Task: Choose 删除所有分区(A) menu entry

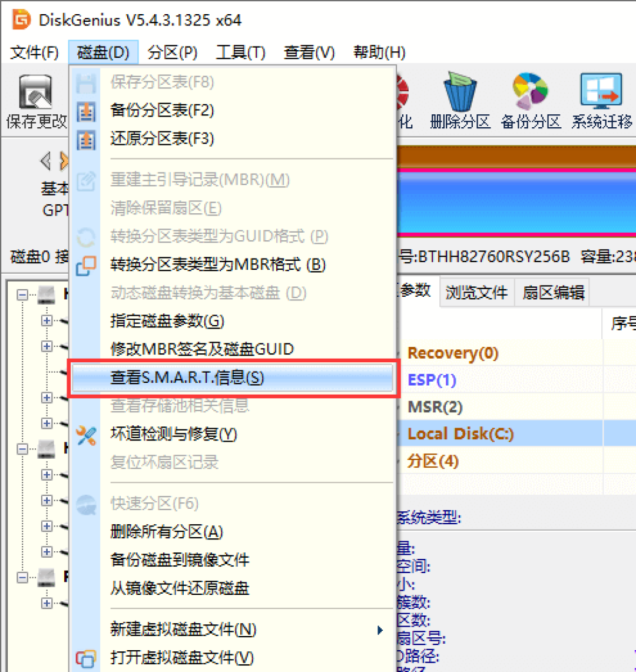Action: click(233, 532)
